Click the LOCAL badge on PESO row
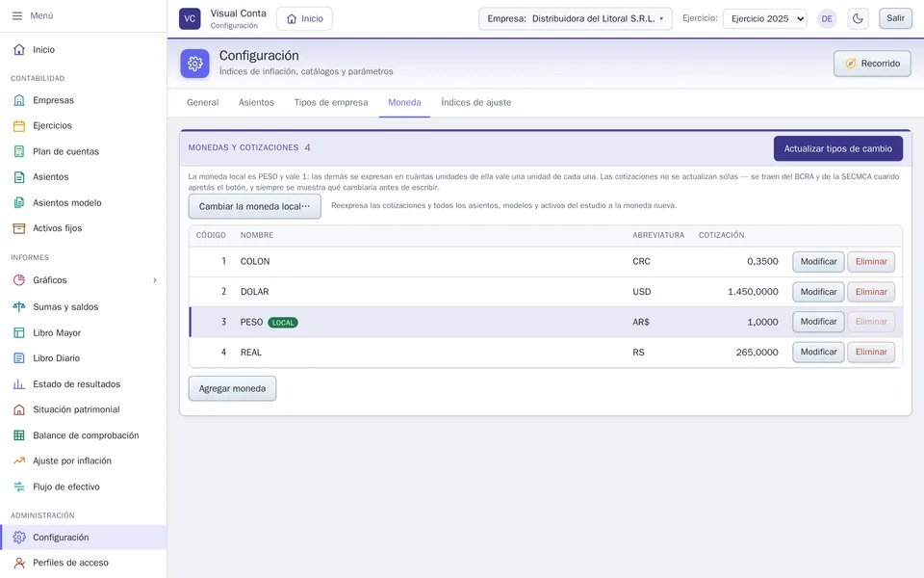 (283, 323)
